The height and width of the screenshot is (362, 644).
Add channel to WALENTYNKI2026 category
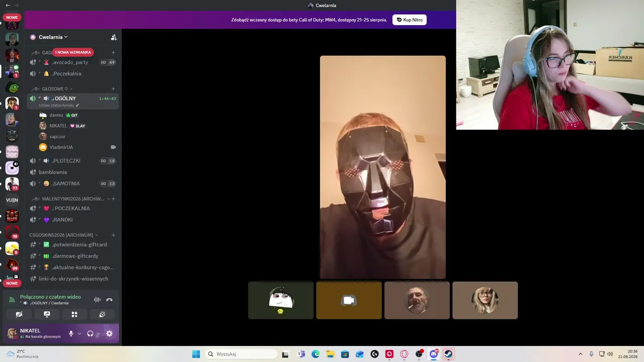click(x=113, y=199)
